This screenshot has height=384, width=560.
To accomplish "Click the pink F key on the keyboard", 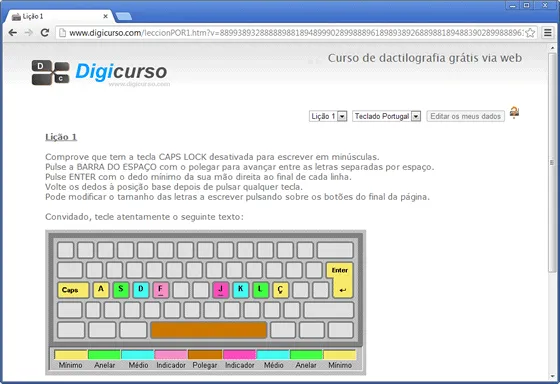I will pos(161,290).
